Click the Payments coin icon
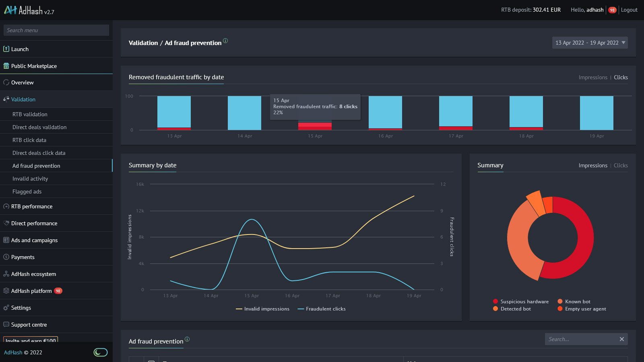 (x=6, y=257)
